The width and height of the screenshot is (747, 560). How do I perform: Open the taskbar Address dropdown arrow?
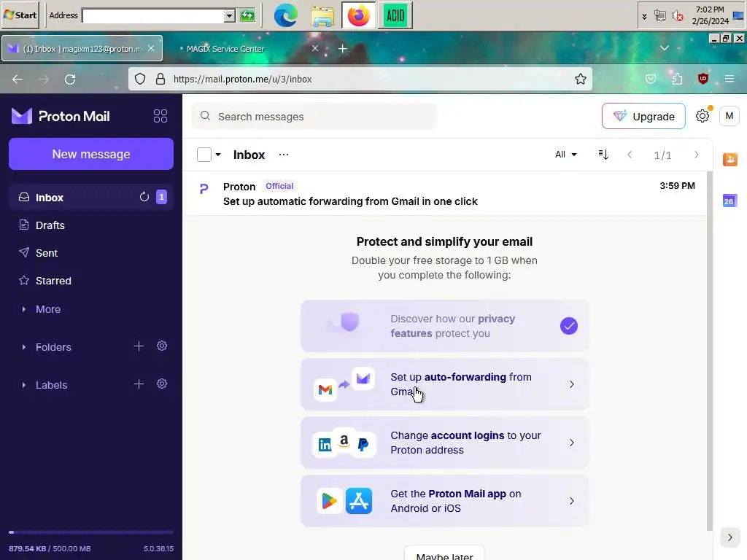(229, 16)
